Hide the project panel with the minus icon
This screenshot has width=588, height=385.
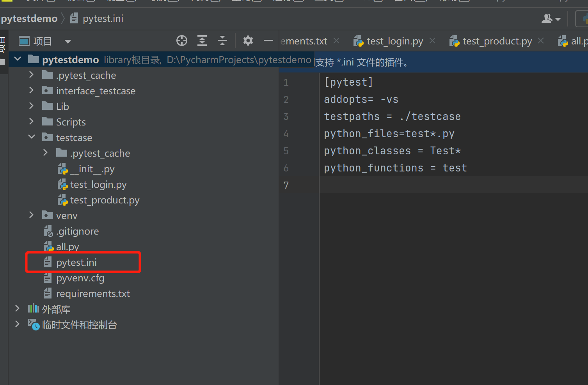(x=268, y=41)
